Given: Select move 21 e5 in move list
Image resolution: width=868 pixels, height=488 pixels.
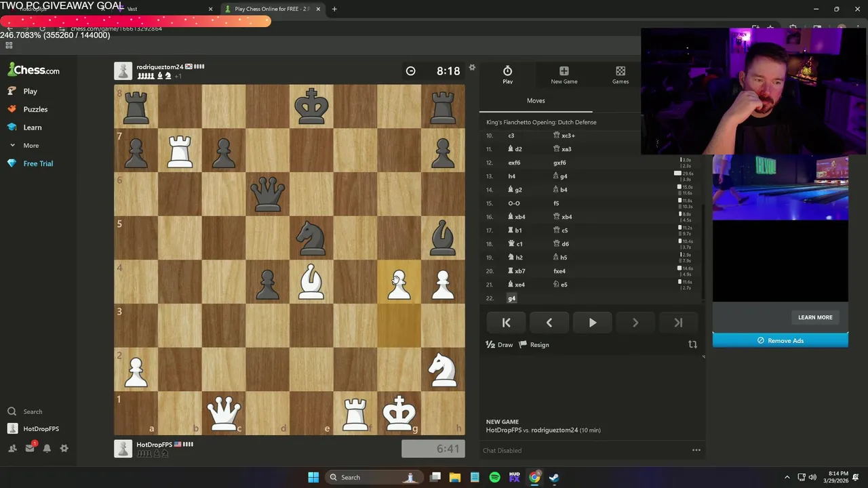Looking at the screenshot, I should coord(561,285).
